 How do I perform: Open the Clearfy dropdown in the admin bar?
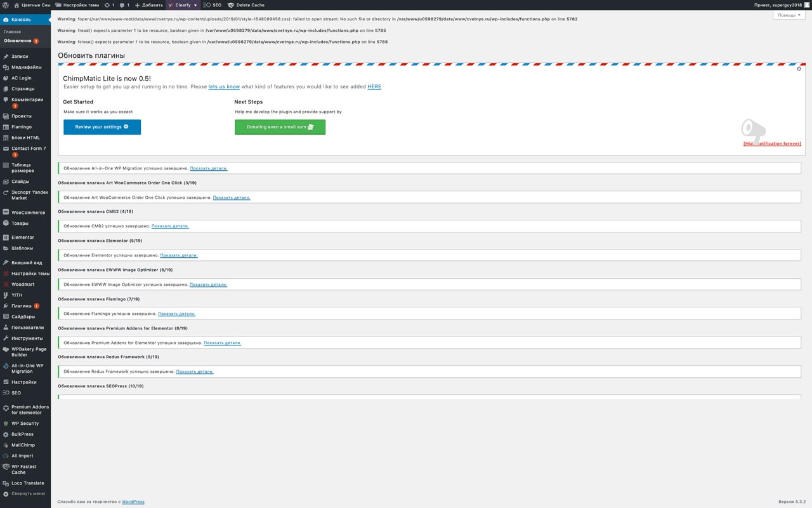pyautogui.click(x=183, y=4)
